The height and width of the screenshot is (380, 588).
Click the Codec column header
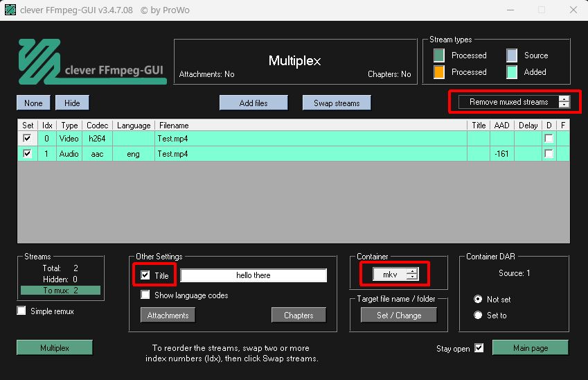(x=97, y=125)
